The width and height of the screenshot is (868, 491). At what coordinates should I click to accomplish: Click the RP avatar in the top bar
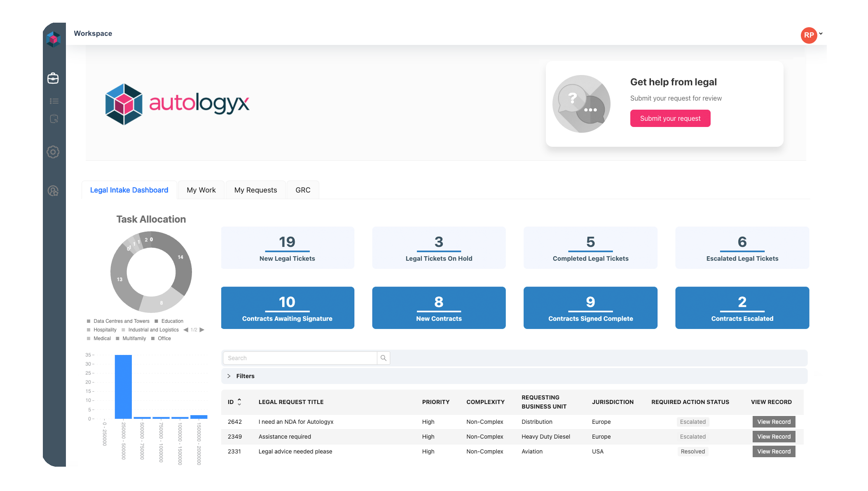[808, 35]
